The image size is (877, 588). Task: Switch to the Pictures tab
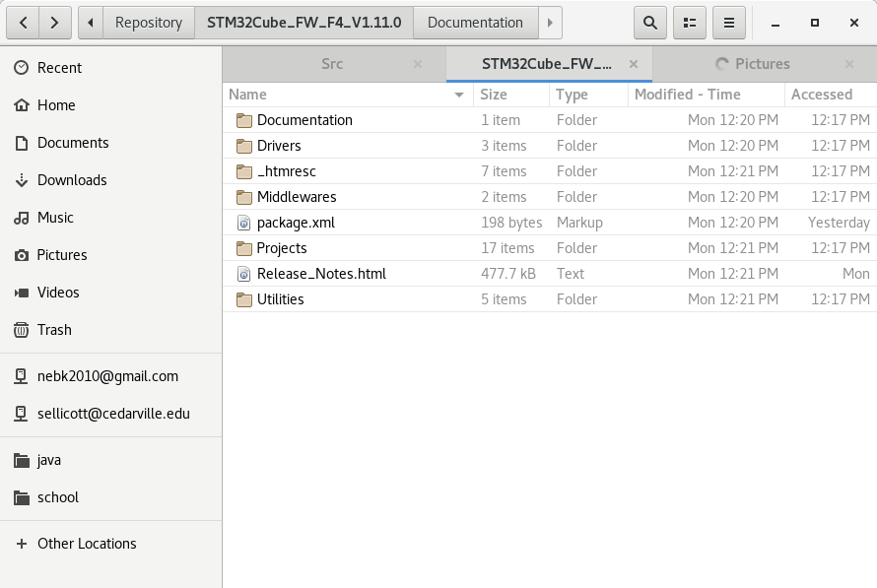(x=763, y=64)
